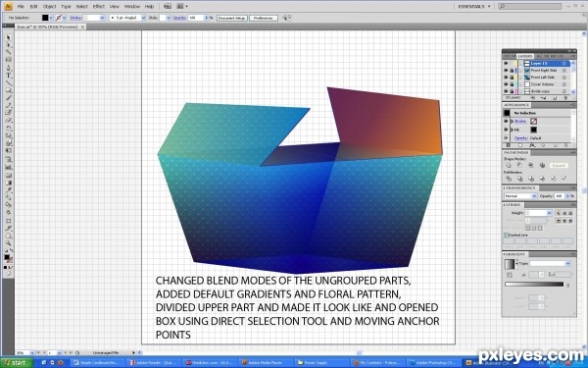588x368 pixels.
Task: Hide the Front Right Side layer
Action: [506, 71]
